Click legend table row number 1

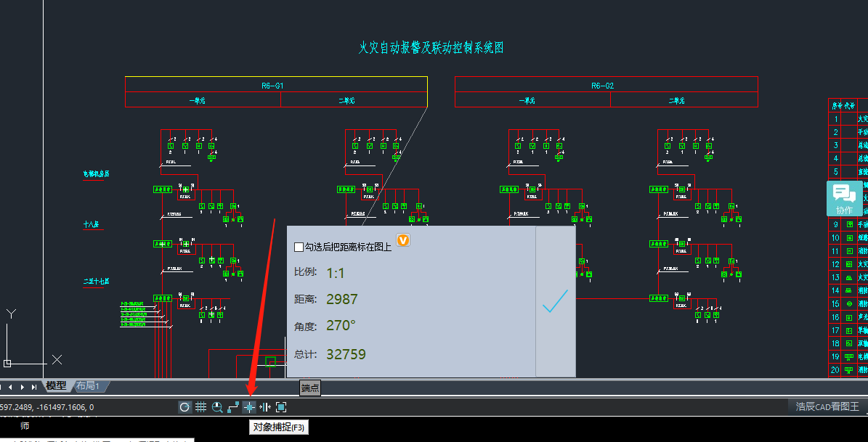pos(836,119)
